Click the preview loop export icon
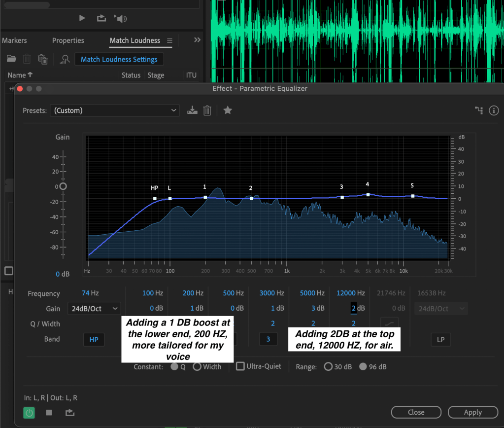The height and width of the screenshot is (428, 504). pyautogui.click(x=70, y=413)
